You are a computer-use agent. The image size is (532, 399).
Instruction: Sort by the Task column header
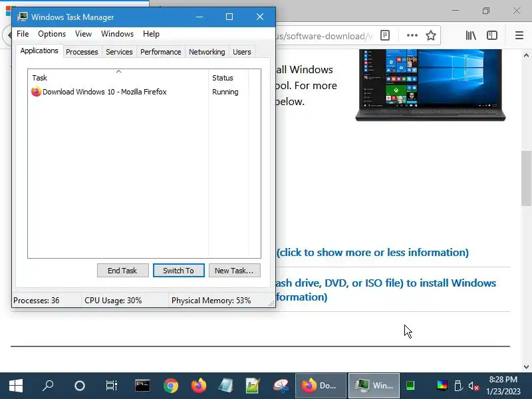click(118, 77)
